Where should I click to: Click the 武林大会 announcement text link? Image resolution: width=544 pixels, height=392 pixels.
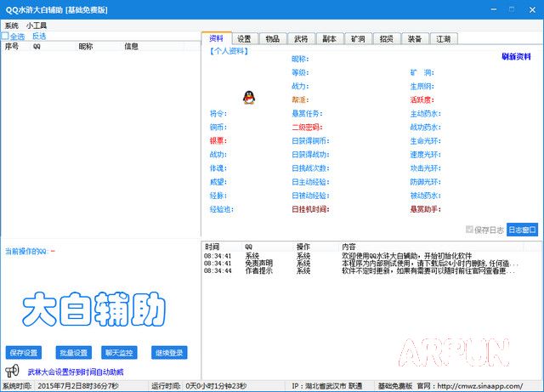click(x=76, y=372)
